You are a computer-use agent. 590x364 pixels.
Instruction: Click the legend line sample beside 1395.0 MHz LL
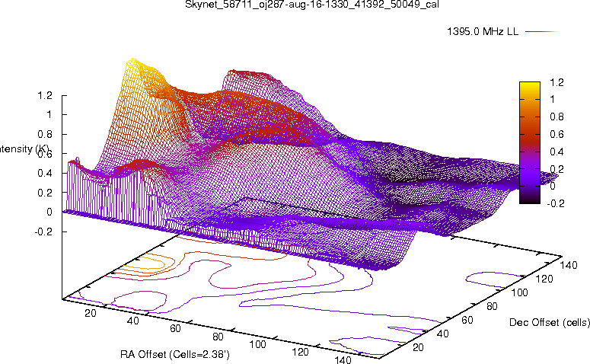pyautogui.click(x=541, y=32)
